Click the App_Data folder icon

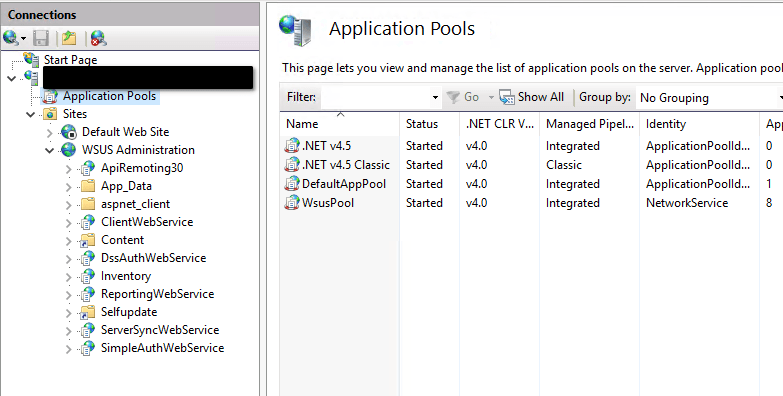click(88, 186)
